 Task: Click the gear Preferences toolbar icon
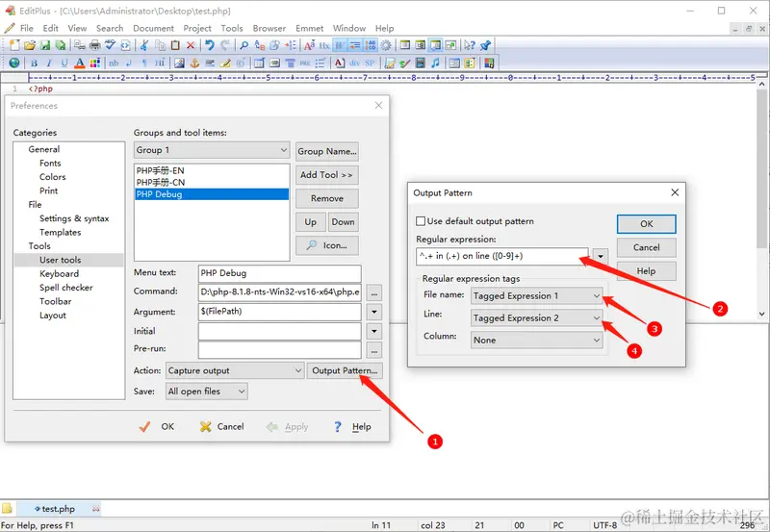386,45
